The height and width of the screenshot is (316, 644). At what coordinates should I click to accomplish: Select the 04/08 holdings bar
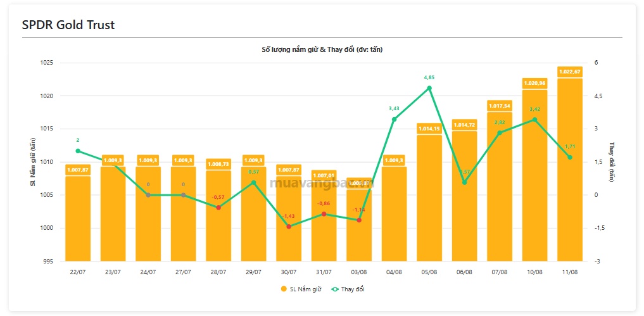click(x=395, y=213)
